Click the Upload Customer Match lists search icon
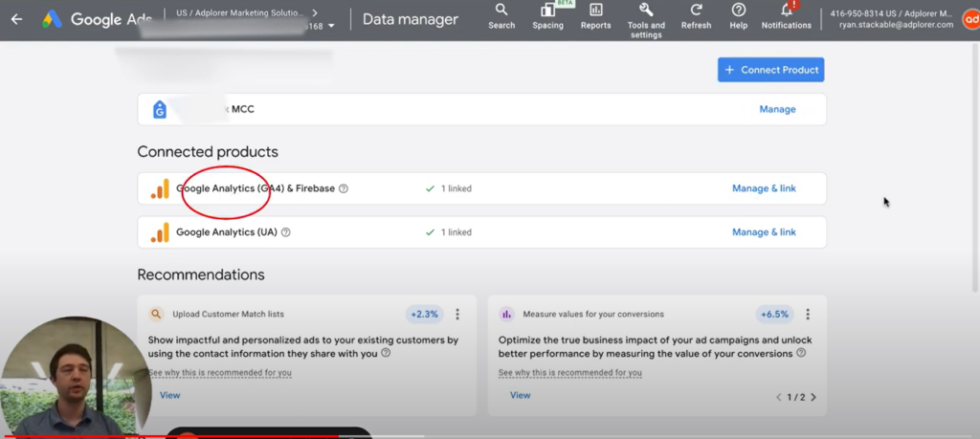The image size is (980, 439). point(156,314)
